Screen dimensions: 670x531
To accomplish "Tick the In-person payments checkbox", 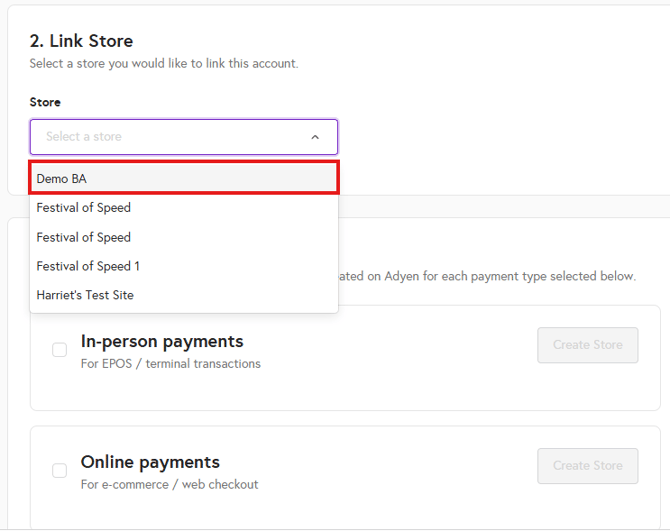I will coord(60,349).
